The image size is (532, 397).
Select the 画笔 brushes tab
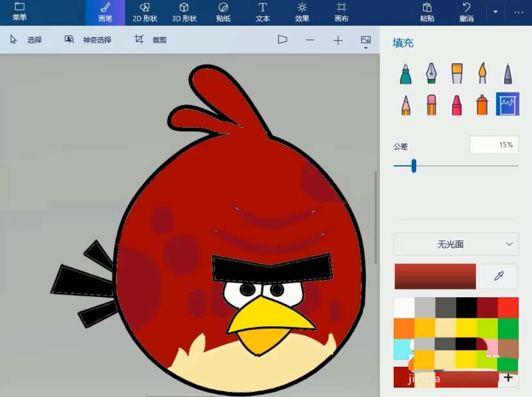[x=105, y=13]
